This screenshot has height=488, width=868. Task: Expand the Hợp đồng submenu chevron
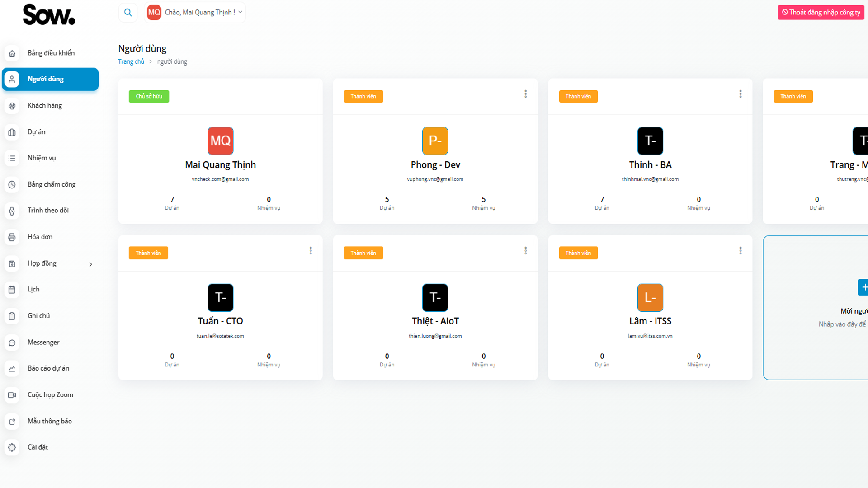point(90,264)
